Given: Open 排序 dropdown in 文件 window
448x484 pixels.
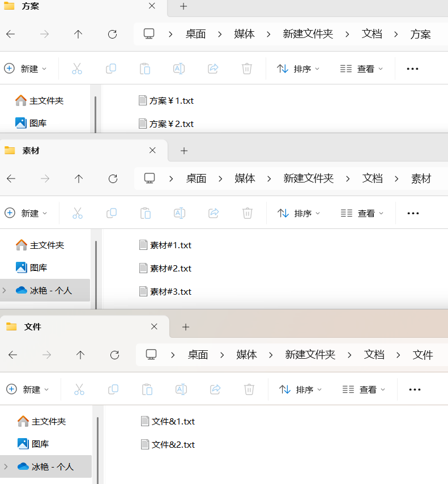Looking at the screenshot, I should (x=300, y=389).
